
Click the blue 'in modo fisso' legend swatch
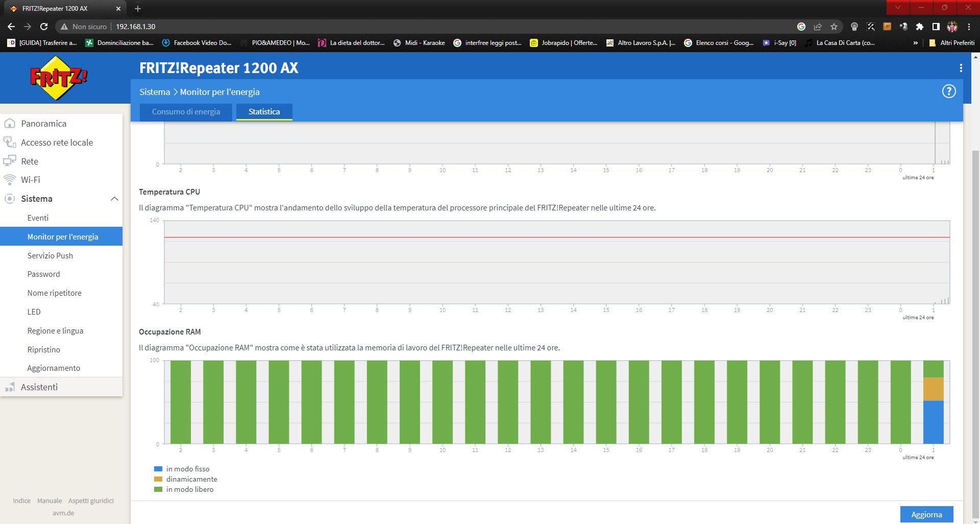158,469
